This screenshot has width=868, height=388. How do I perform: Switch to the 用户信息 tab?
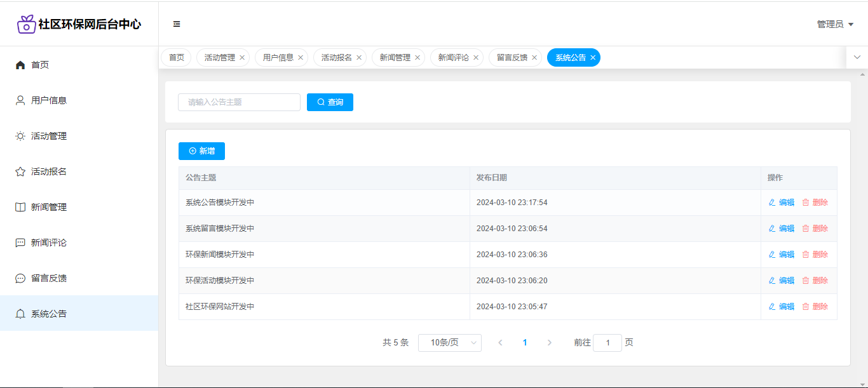tap(278, 58)
